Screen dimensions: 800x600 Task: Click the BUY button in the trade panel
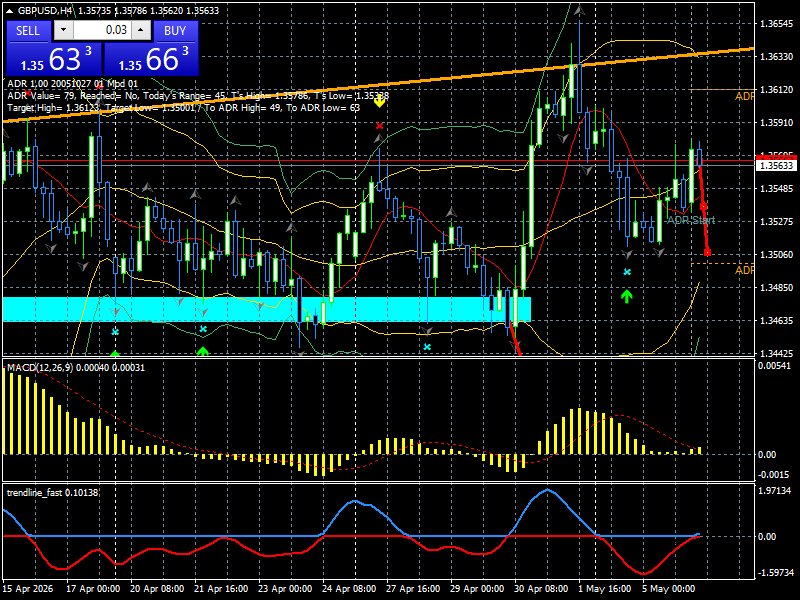175,31
